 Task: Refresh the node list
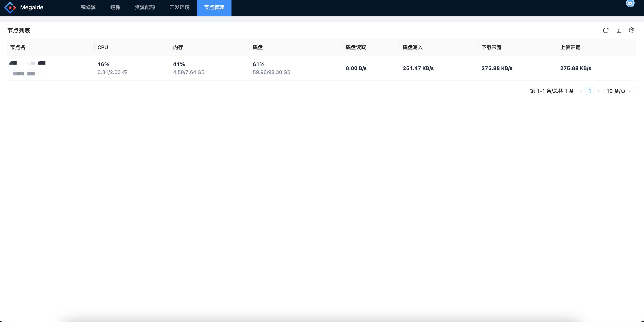click(605, 31)
